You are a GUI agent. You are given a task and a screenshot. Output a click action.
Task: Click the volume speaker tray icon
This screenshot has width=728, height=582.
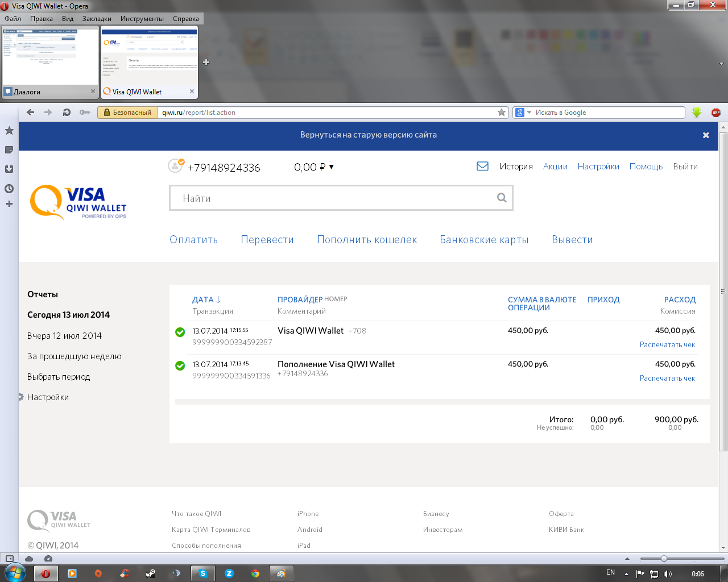tap(668, 574)
